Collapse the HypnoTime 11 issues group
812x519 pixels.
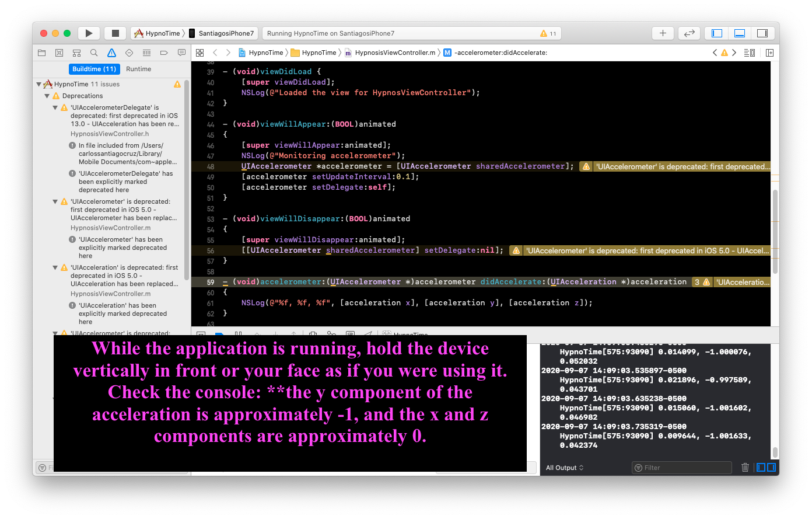[38, 84]
